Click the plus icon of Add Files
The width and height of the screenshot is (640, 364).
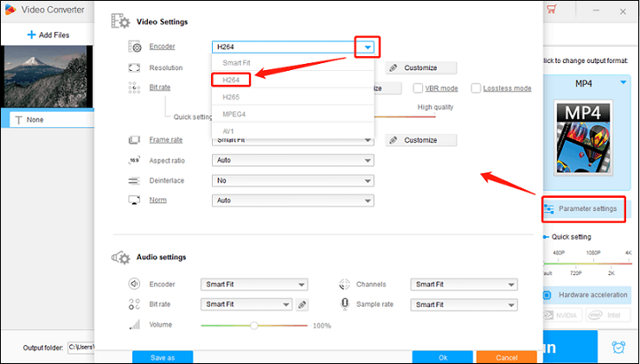[31, 35]
